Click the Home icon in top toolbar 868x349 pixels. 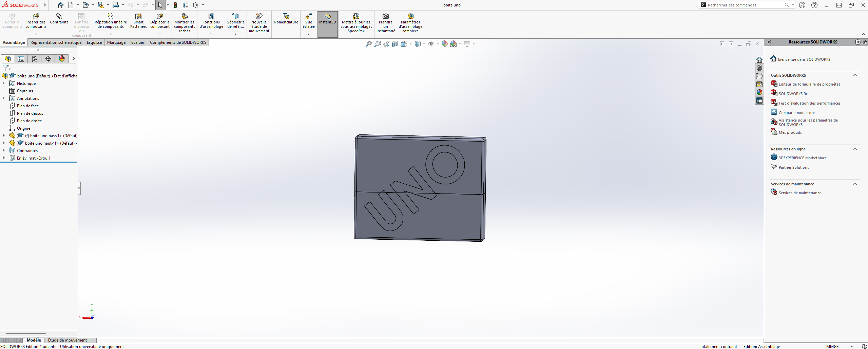tap(61, 5)
